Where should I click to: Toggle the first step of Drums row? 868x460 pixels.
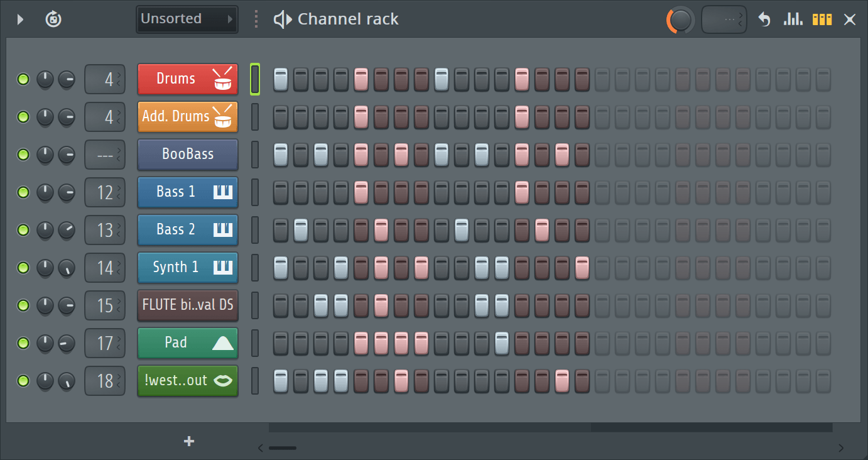281,79
